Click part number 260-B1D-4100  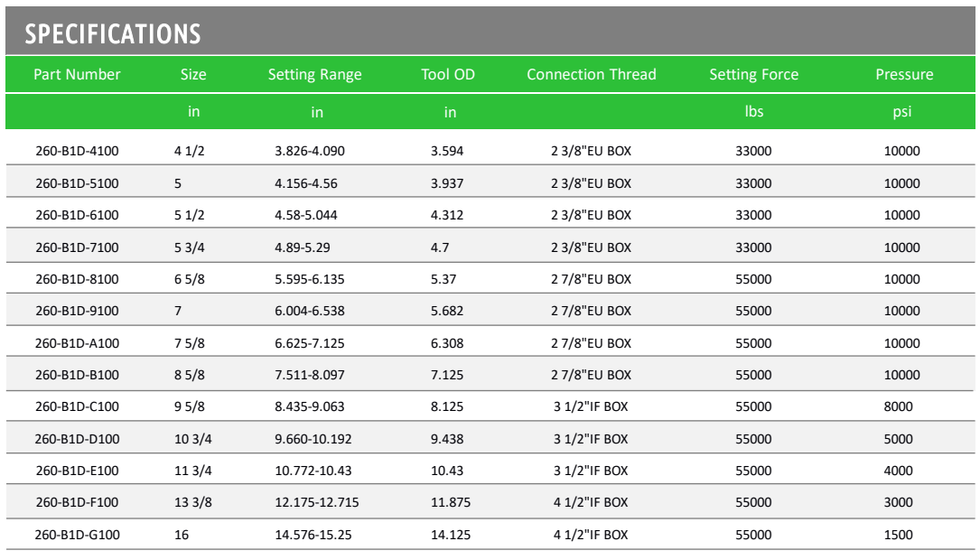77,151
